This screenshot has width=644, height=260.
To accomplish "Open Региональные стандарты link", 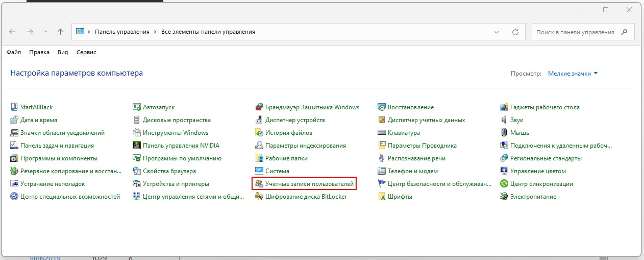I will 546,158.
